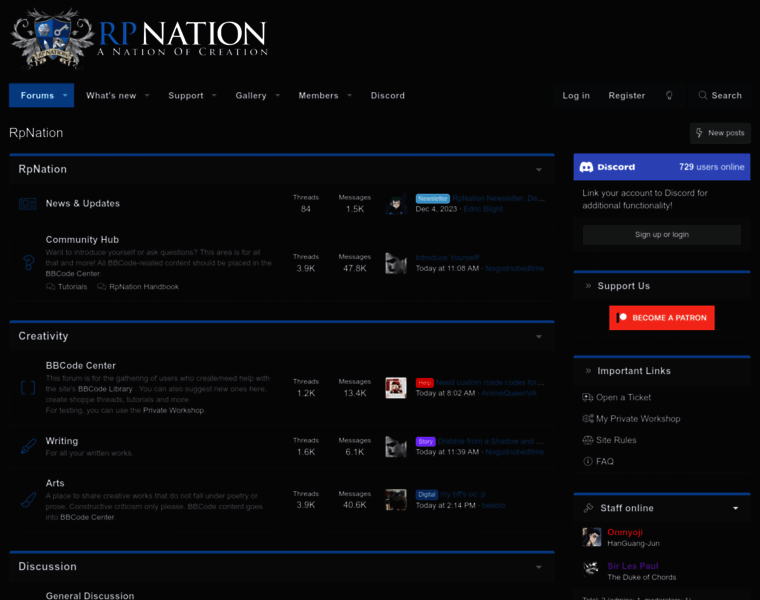Expand the Forums menu dropdown arrow
Viewport: 760px width, 600px height.
click(65, 96)
